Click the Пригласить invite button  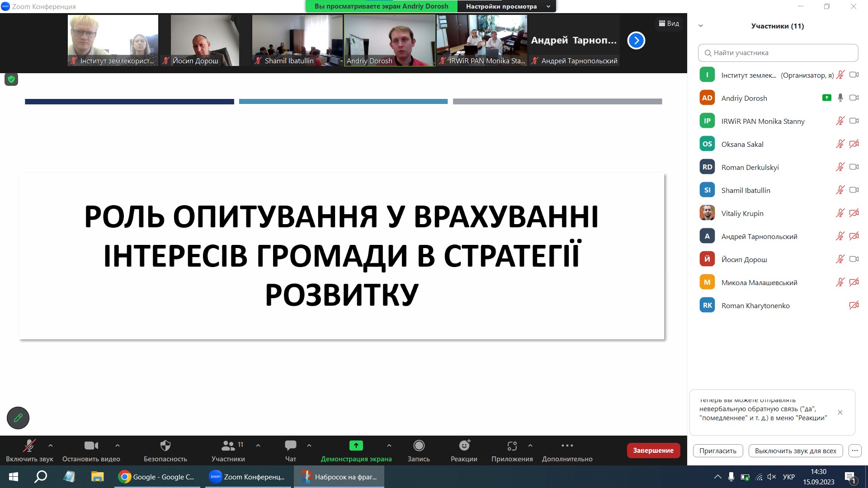pyautogui.click(x=717, y=451)
